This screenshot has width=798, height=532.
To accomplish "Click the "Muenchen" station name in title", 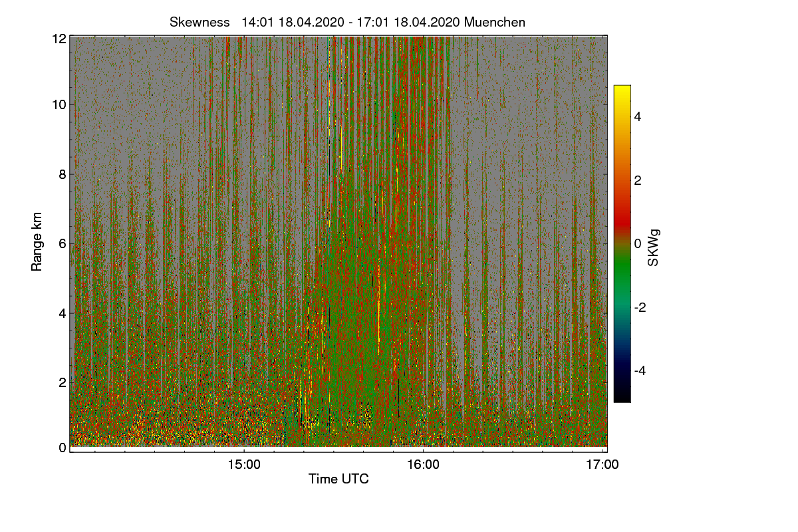I will (x=495, y=22).
